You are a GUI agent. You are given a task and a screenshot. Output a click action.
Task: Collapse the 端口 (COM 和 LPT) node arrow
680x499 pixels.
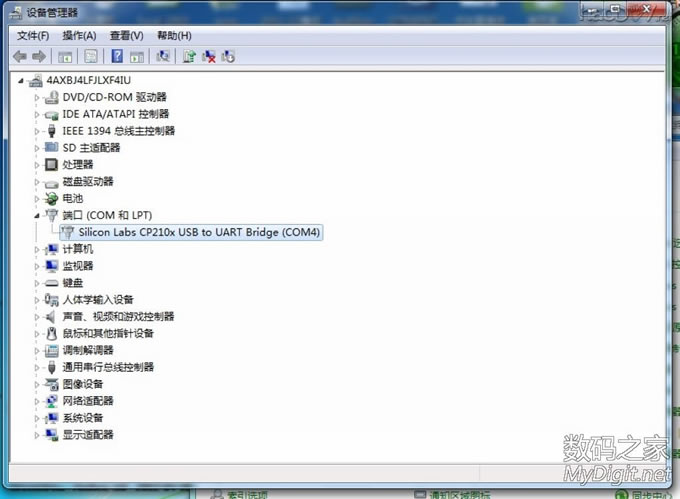click(x=38, y=215)
